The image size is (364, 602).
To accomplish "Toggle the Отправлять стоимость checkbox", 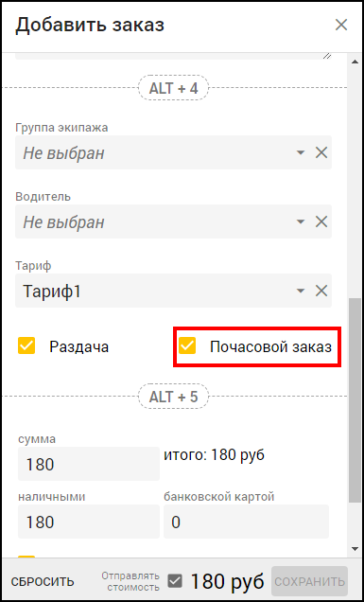I will tap(175, 581).
